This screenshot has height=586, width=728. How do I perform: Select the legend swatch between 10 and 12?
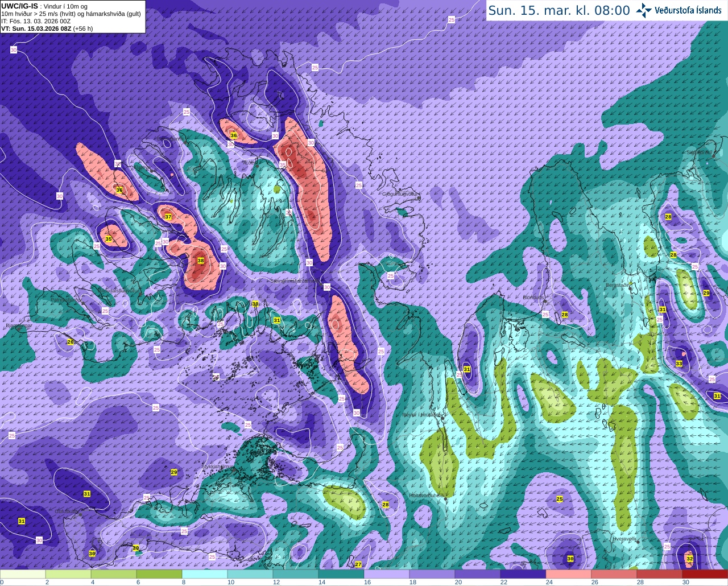pyautogui.click(x=250, y=574)
